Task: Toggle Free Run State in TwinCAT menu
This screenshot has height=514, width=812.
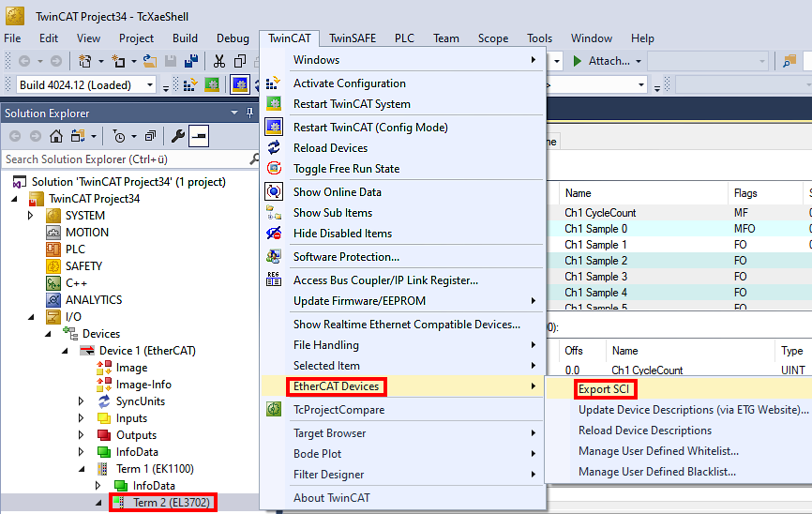Action: 346,169
